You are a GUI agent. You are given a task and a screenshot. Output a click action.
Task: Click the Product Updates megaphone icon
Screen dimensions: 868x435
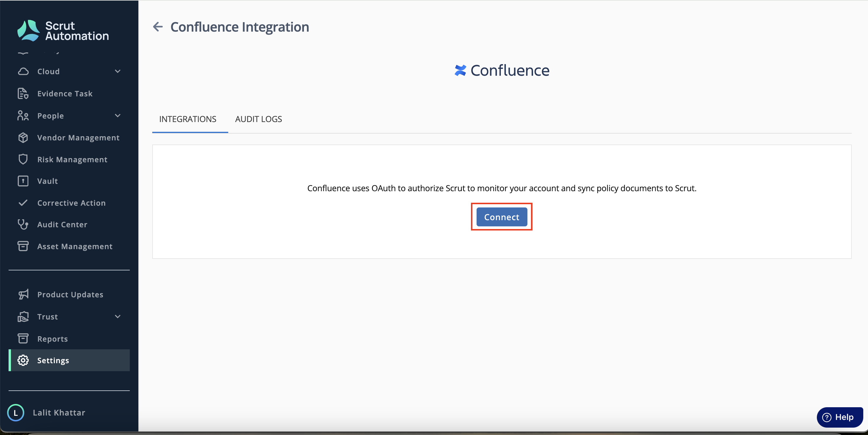[x=23, y=294]
